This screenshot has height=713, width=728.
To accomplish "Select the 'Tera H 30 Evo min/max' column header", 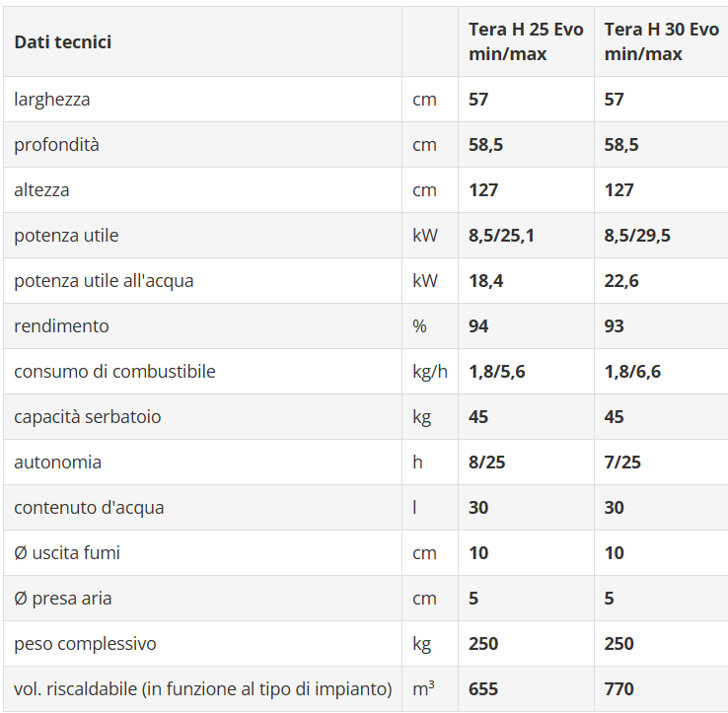I will pyautogui.click(x=661, y=42).
